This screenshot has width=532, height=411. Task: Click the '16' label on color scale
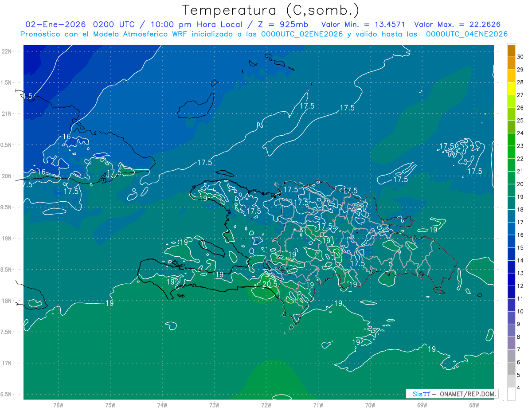coord(520,235)
